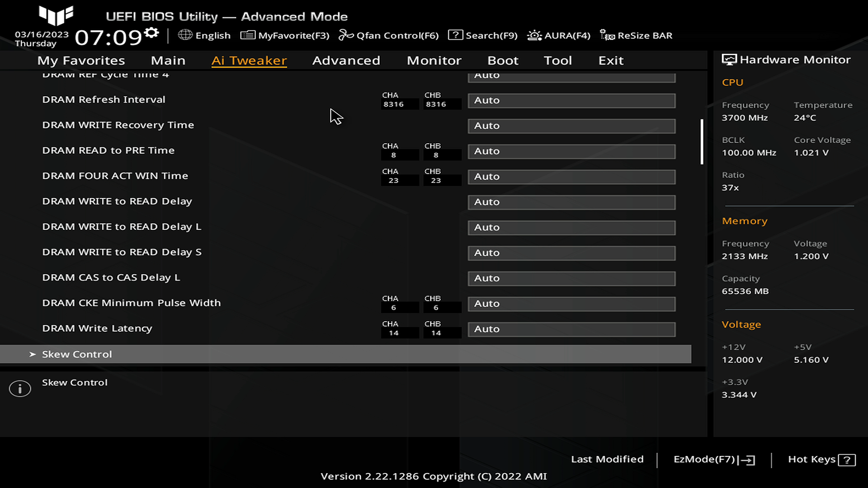
Task: Switch to the Monitor tab
Action: pos(434,61)
